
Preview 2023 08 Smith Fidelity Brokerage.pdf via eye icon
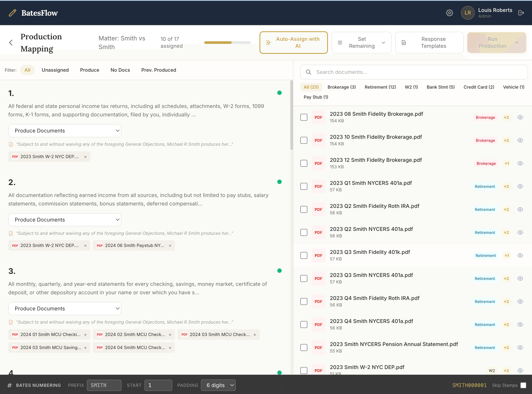coord(520,117)
